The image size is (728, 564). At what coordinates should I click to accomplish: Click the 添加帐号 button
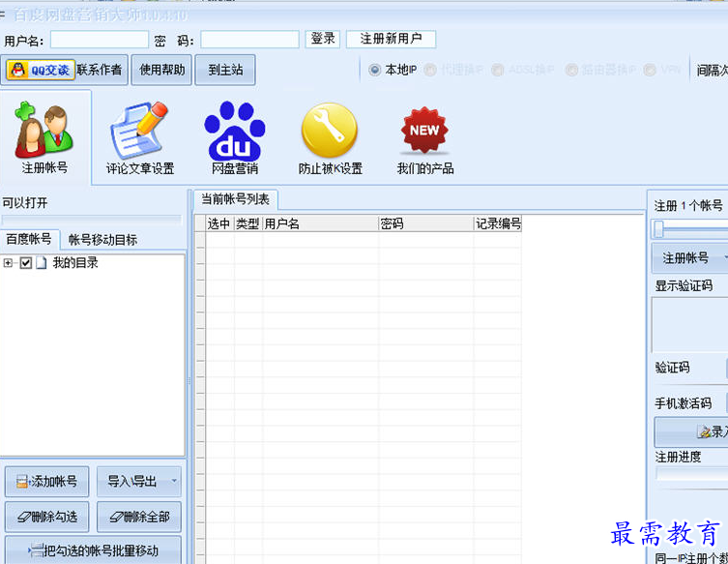[x=47, y=482]
